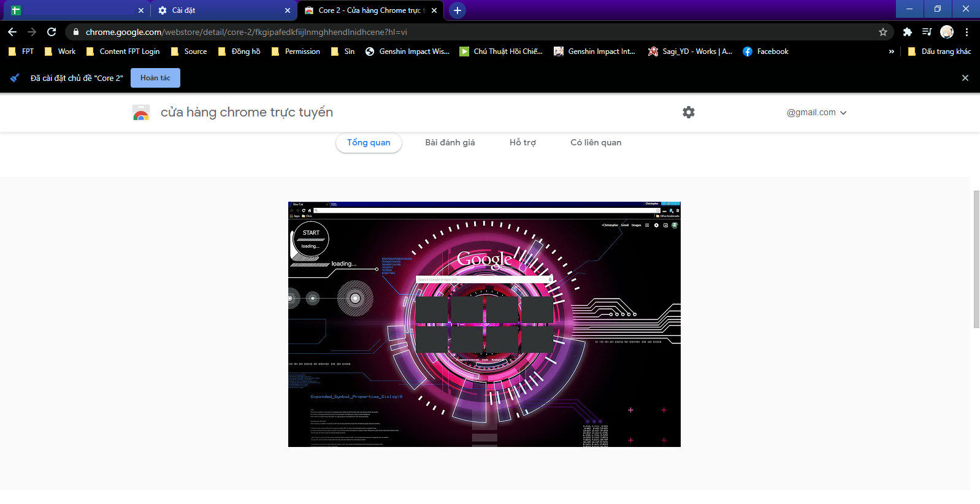Open the Chrome profile avatar

coord(947,32)
